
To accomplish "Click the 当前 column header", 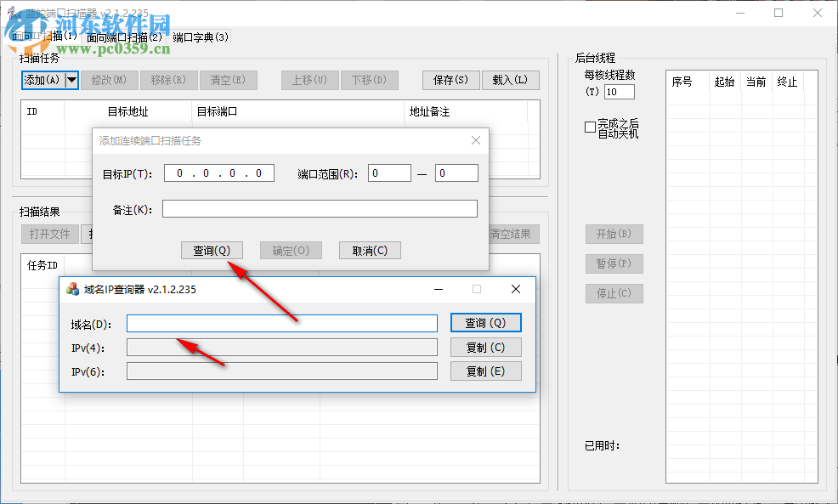I will pos(756,82).
